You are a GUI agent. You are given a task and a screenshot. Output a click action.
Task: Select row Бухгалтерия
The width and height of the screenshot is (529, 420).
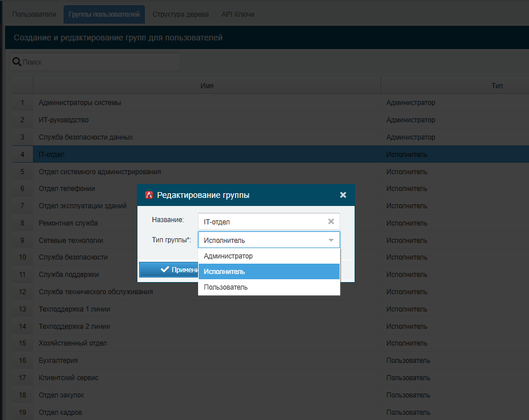click(x=271, y=361)
